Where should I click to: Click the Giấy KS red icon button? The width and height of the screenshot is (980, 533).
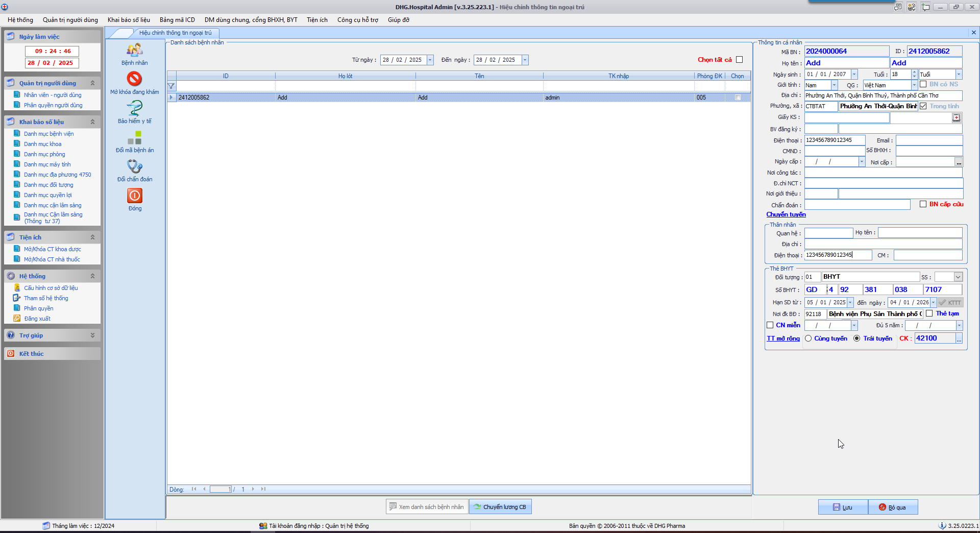click(x=956, y=118)
